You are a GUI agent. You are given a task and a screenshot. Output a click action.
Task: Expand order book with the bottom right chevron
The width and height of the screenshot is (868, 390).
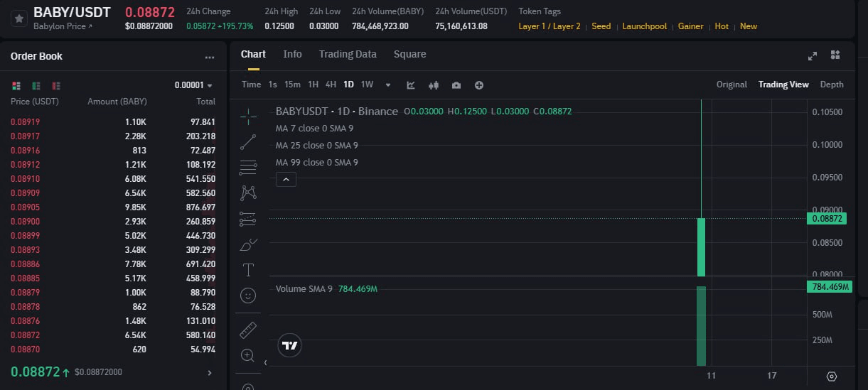pyautogui.click(x=209, y=372)
